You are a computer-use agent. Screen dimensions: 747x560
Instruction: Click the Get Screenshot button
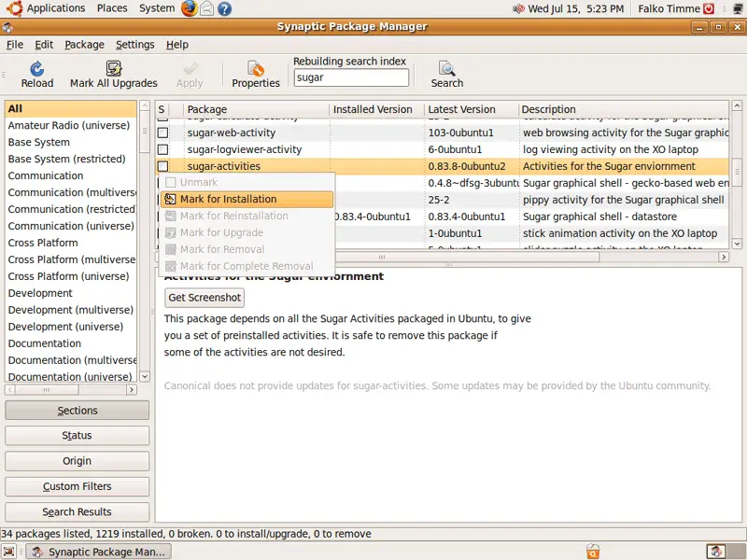click(x=204, y=298)
